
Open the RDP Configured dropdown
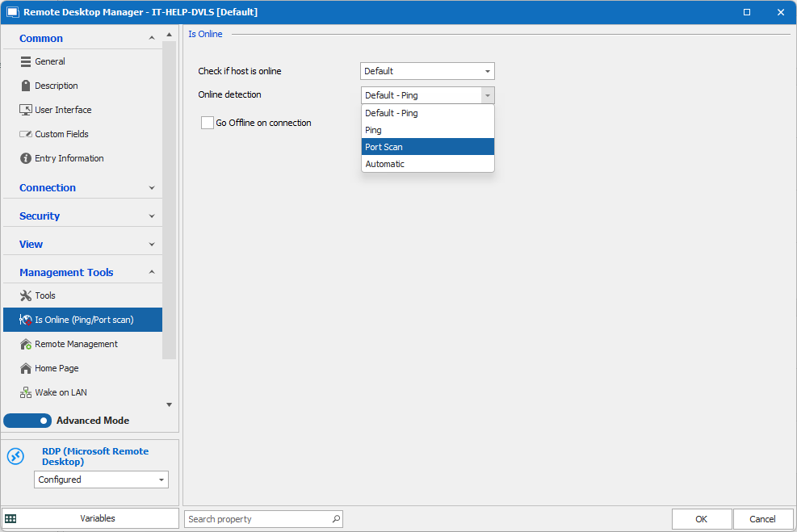[101, 480]
